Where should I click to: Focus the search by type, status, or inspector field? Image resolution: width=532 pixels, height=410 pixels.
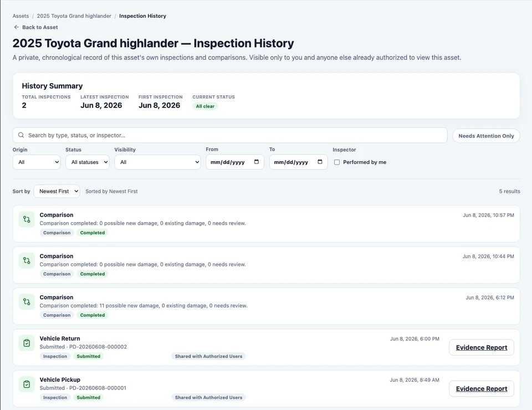pyautogui.click(x=230, y=135)
